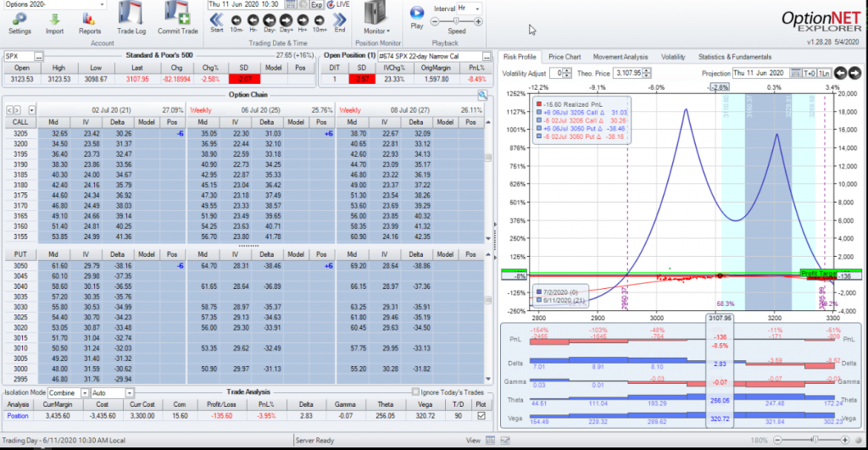The width and height of the screenshot is (868, 450).
Task: Move projection forward with right arrow
Action: click(854, 73)
